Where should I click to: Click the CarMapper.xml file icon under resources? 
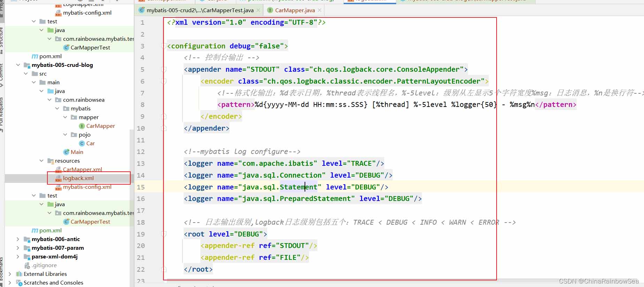pyautogui.click(x=59, y=170)
